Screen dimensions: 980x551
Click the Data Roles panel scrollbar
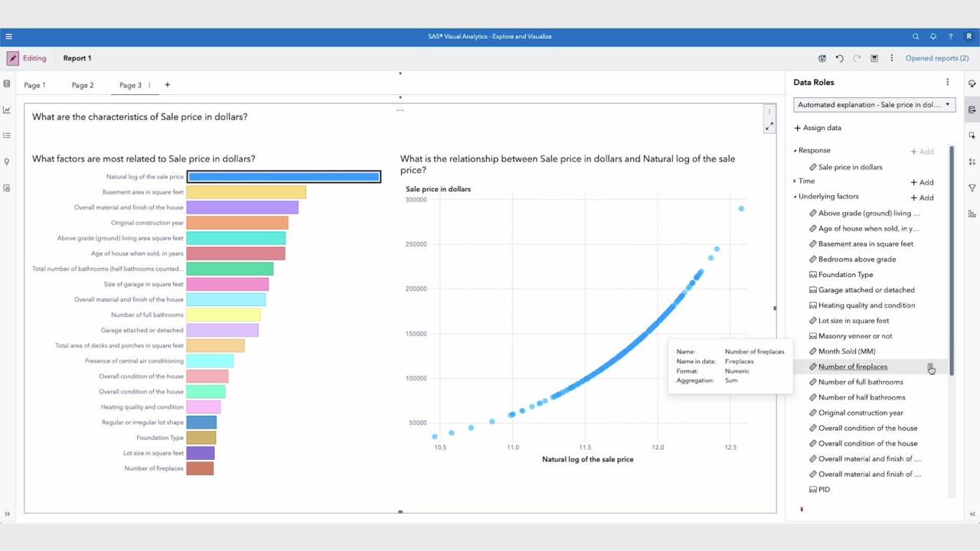point(952,260)
